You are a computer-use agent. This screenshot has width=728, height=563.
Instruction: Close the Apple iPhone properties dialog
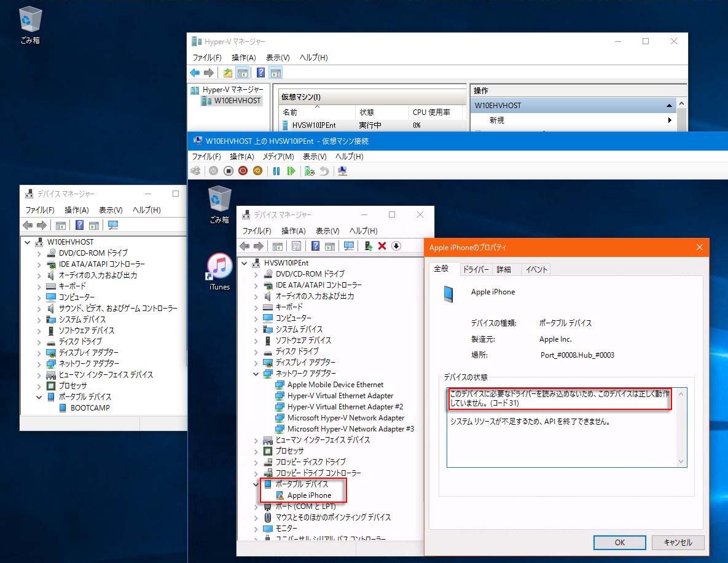tap(699, 247)
